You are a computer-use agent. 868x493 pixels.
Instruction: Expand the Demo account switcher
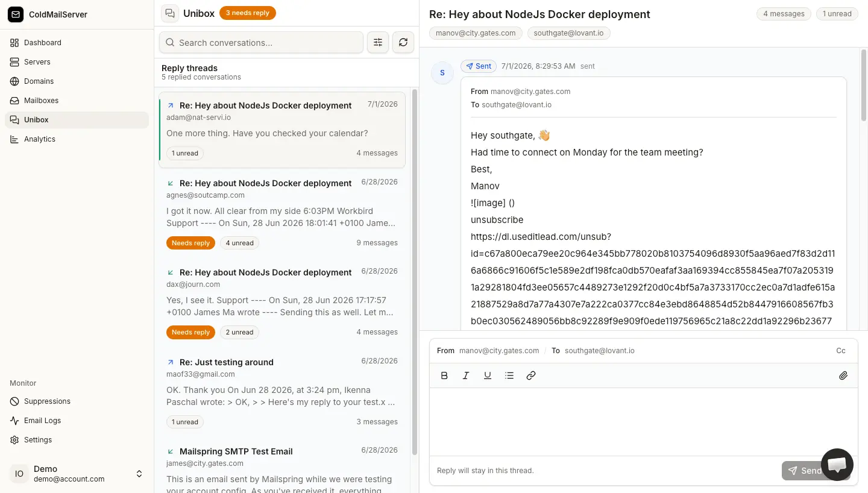pos(139,474)
